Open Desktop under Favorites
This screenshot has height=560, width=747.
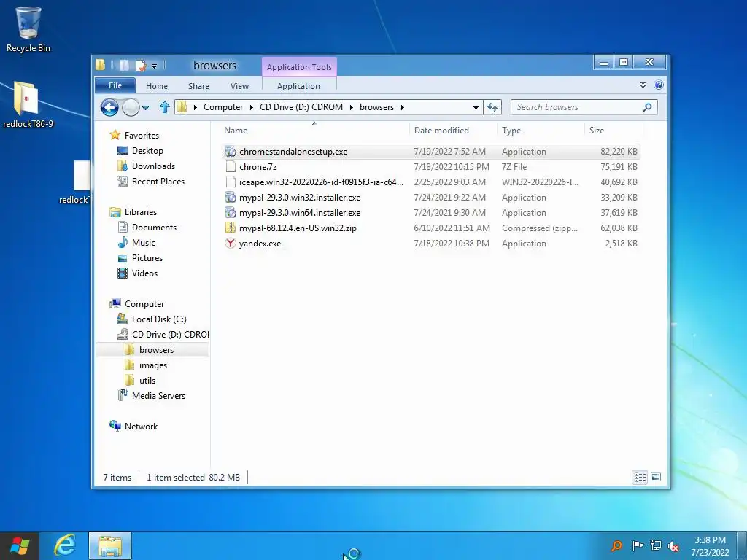(147, 150)
